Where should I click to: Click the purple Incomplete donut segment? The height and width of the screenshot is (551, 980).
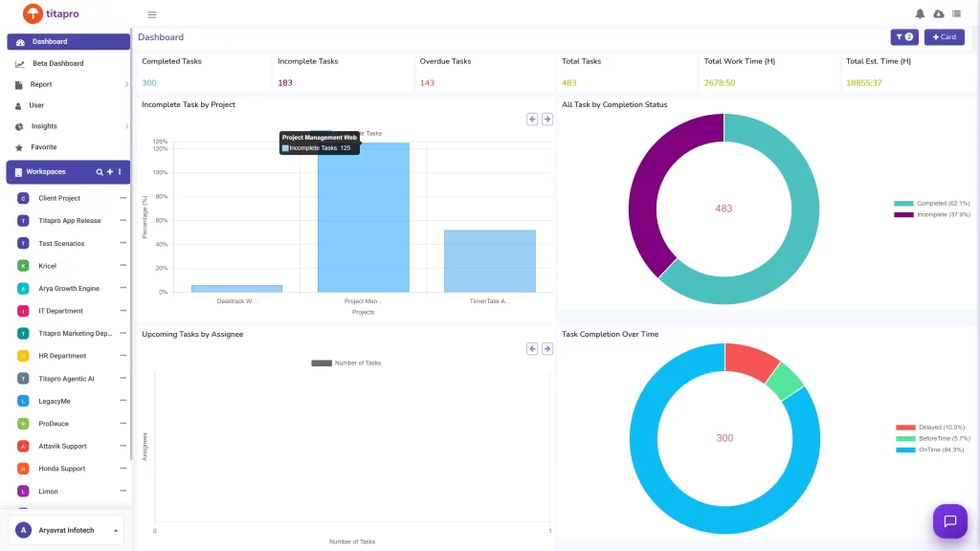(x=645, y=187)
